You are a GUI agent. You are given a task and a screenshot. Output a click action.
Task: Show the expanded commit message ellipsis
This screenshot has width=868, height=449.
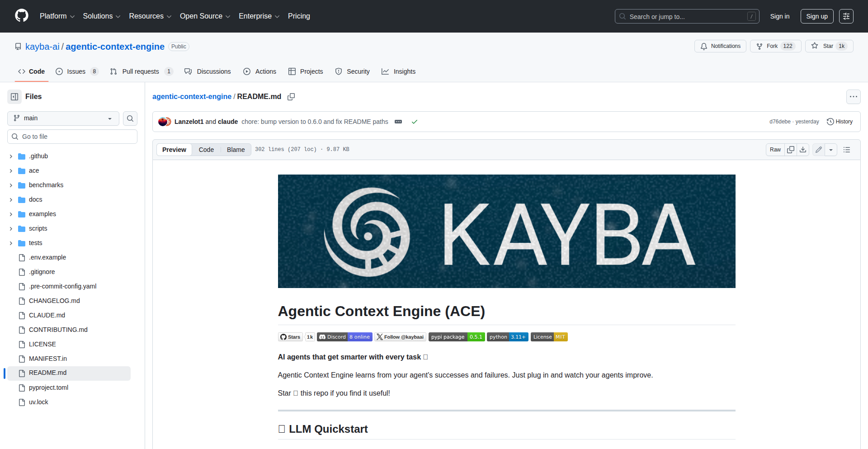point(398,122)
